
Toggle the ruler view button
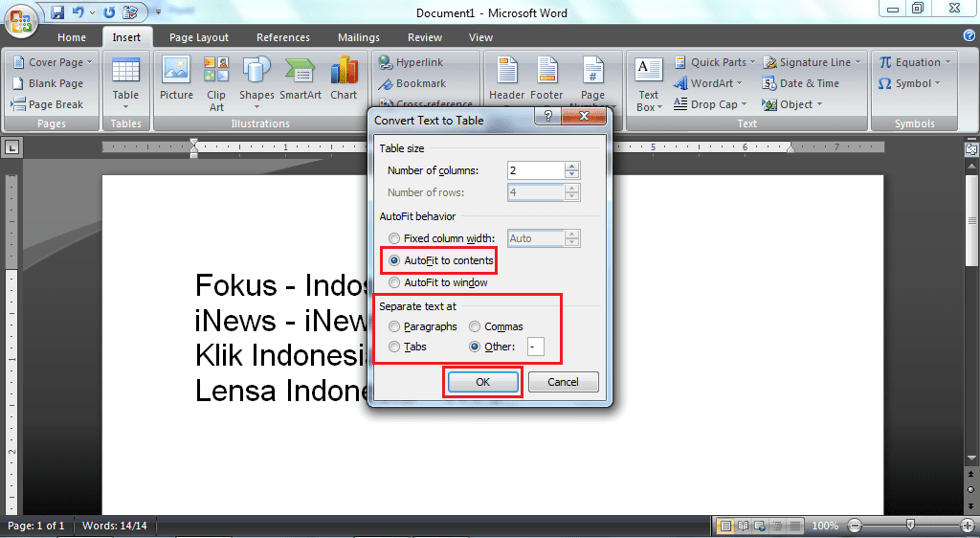pos(971,149)
